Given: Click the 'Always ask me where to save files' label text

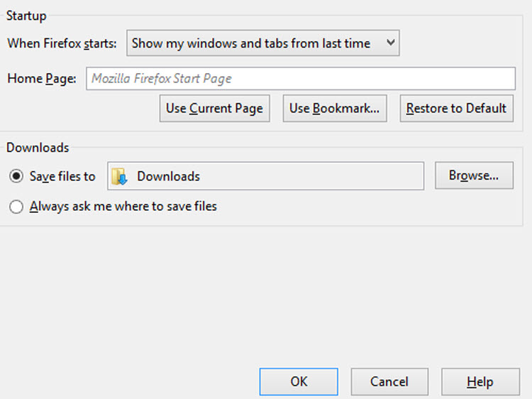Looking at the screenshot, I should coord(123,207).
